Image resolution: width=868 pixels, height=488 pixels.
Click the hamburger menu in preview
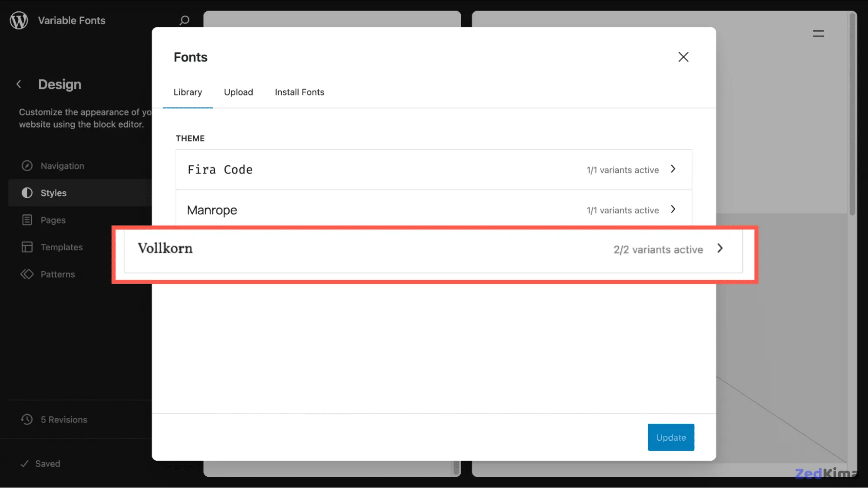pyautogui.click(x=818, y=34)
